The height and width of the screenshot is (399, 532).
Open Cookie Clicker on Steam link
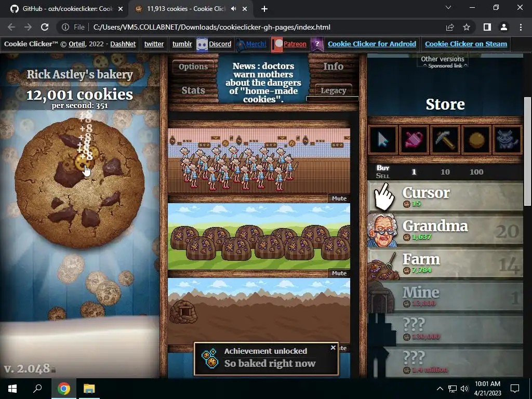pyautogui.click(x=466, y=44)
